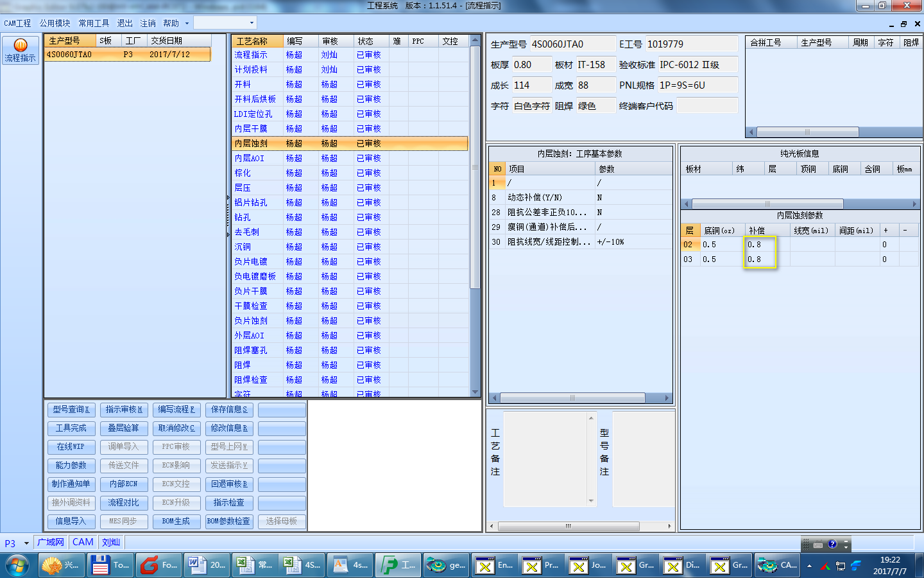The image size is (924, 578).
Task: Click the 制作通知单 button
Action: [71, 484]
